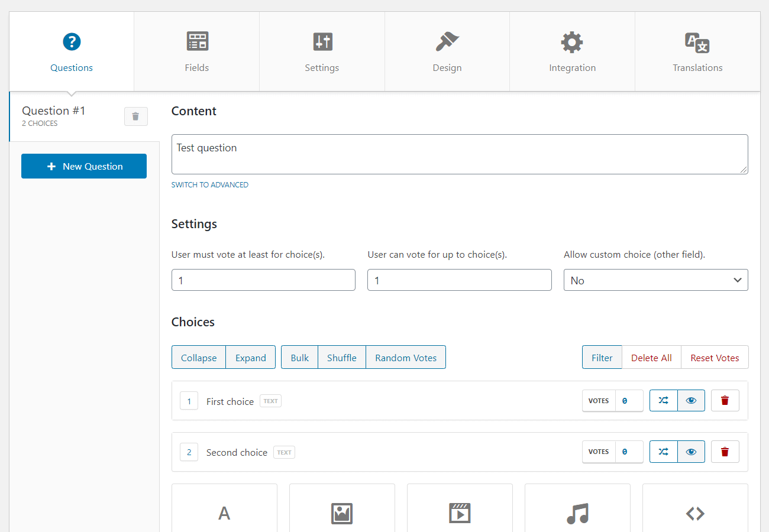Collapse all choices
769x532 pixels.
pos(199,358)
